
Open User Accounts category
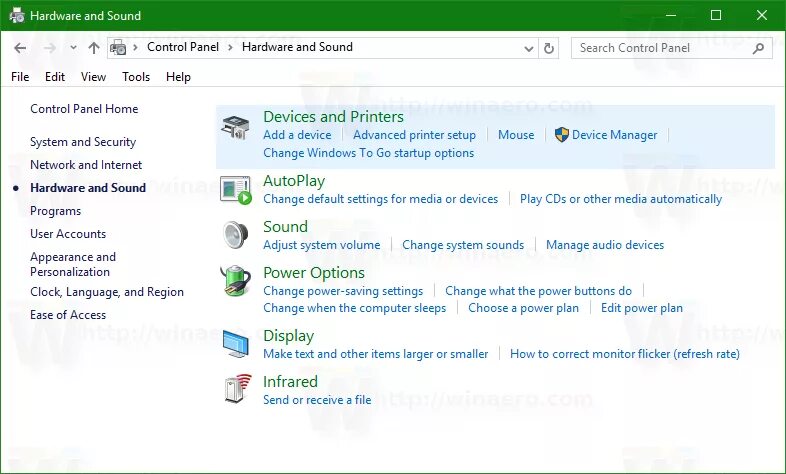tap(68, 234)
